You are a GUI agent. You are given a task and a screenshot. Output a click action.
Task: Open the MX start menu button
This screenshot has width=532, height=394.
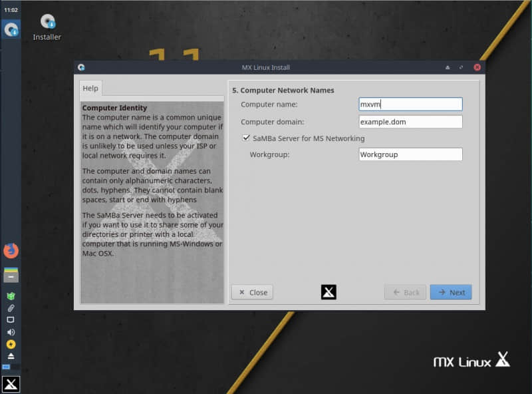[11, 385]
